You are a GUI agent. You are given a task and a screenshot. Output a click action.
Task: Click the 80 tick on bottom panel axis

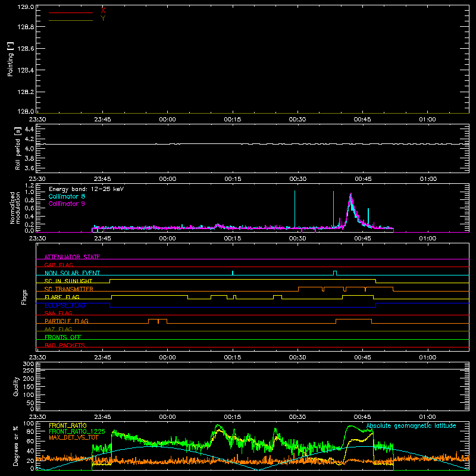coord(31,431)
